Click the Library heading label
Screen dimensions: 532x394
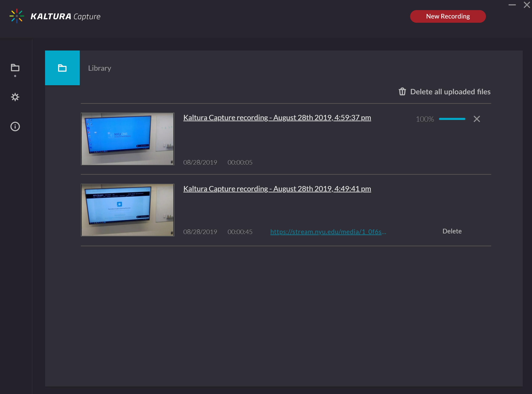pyautogui.click(x=100, y=68)
